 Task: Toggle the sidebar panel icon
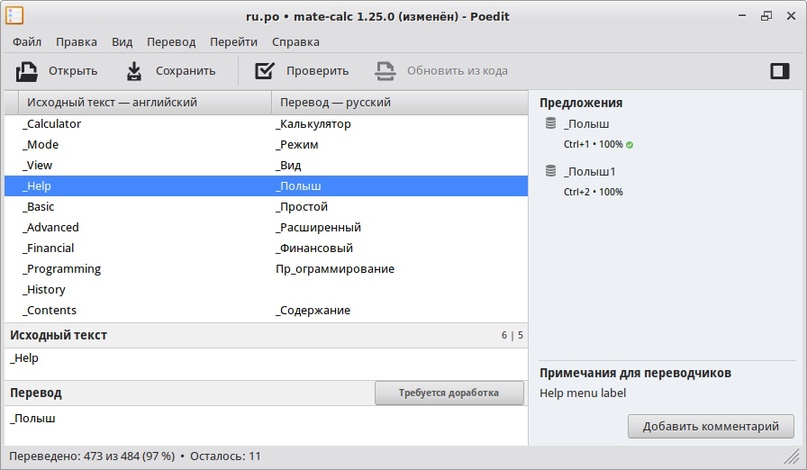[780, 71]
